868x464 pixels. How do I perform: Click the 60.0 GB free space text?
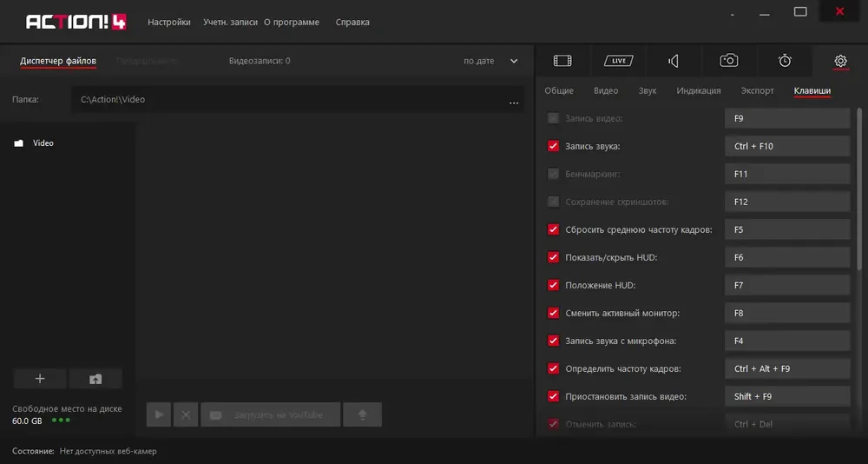[x=27, y=421]
